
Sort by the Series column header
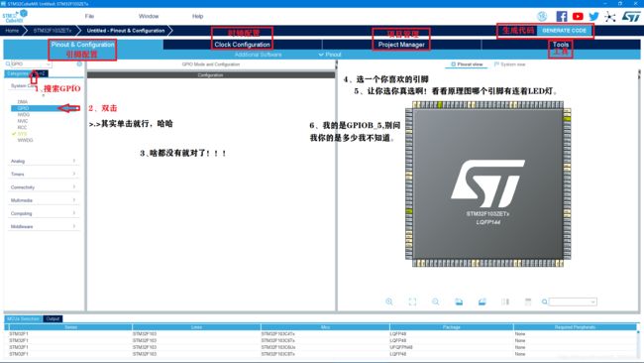[70, 327]
